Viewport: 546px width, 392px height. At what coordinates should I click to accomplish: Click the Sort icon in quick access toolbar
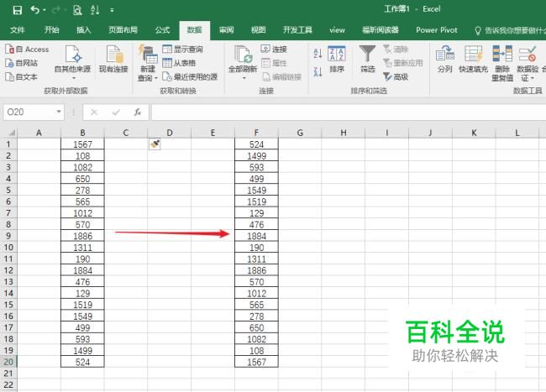(x=95, y=10)
